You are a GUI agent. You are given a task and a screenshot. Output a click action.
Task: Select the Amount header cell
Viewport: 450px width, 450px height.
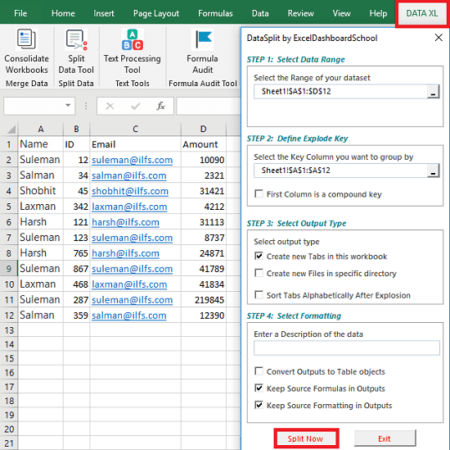click(203, 144)
